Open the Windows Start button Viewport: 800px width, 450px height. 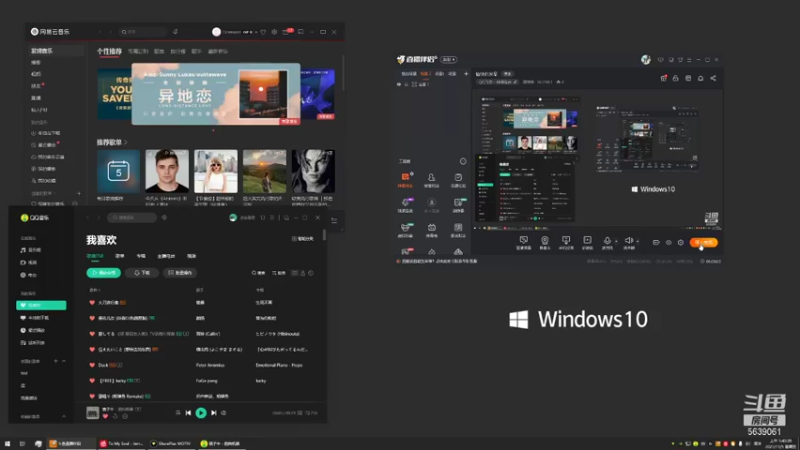point(7,443)
